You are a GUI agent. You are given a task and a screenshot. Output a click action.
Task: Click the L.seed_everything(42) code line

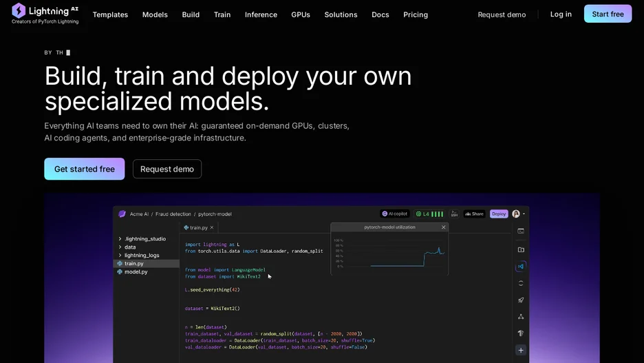click(213, 290)
